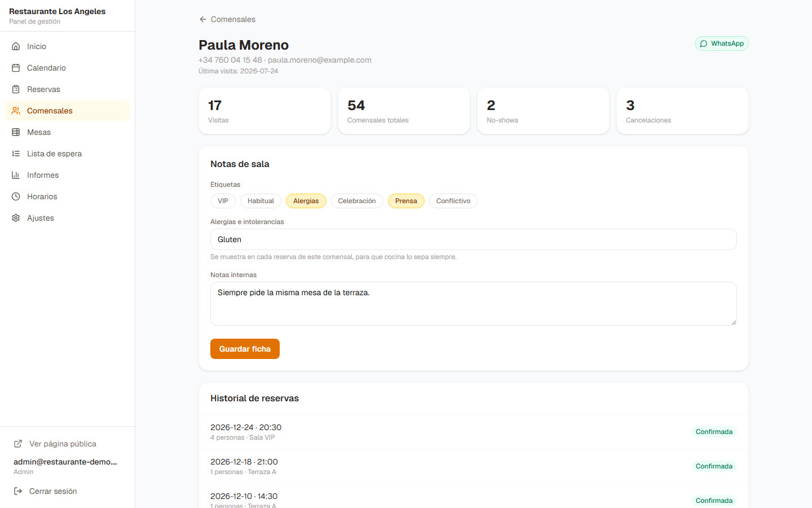Viewport: 812px width, 508px height.
Task: Click the external link icon for public page
Action: point(18,444)
